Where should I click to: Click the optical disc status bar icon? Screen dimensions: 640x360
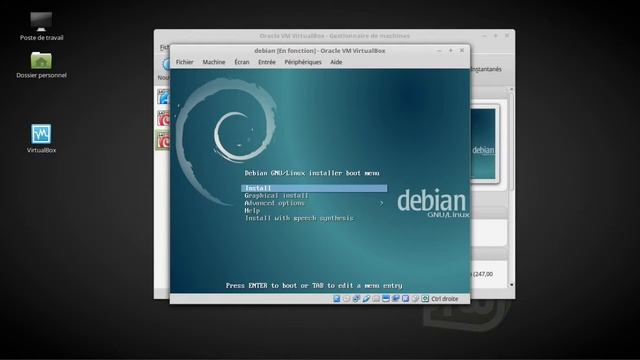[347, 299]
